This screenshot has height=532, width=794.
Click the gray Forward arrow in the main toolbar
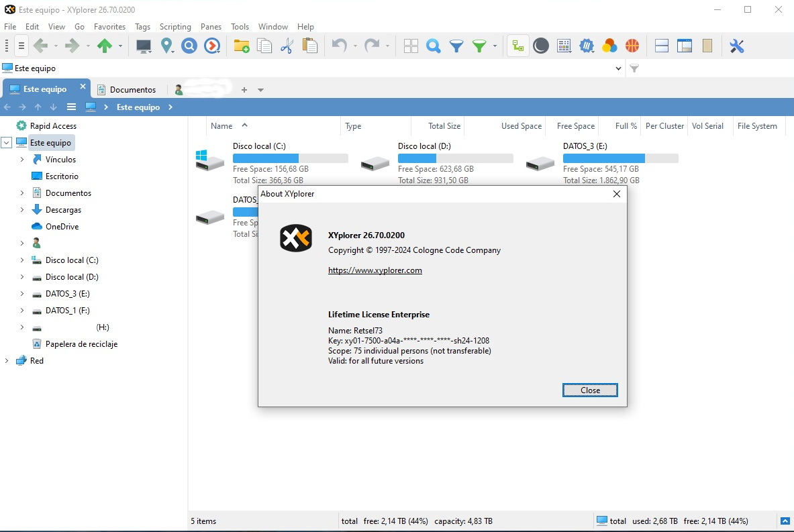point(72,46)
